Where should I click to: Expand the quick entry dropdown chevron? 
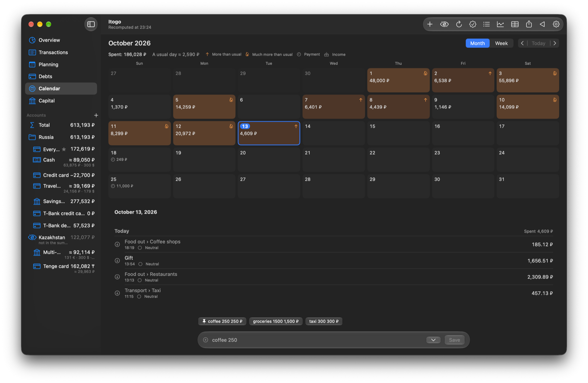[433, 340]
